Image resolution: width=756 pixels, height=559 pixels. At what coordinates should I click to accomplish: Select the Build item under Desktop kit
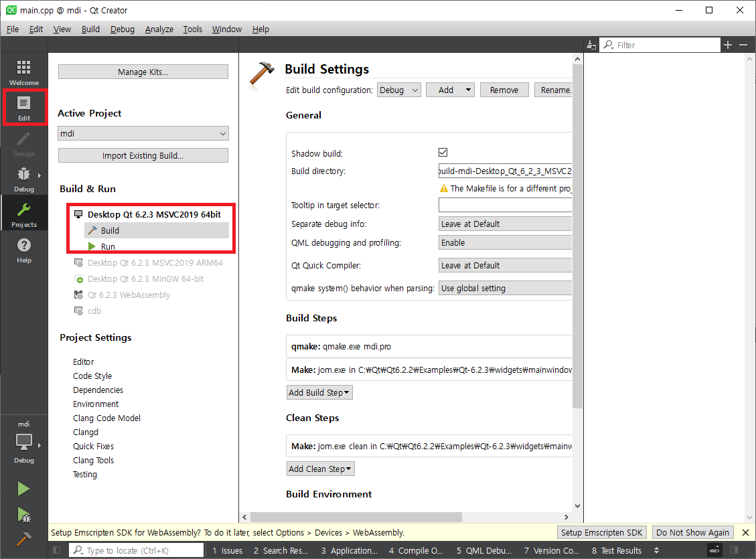click(156, 230)
